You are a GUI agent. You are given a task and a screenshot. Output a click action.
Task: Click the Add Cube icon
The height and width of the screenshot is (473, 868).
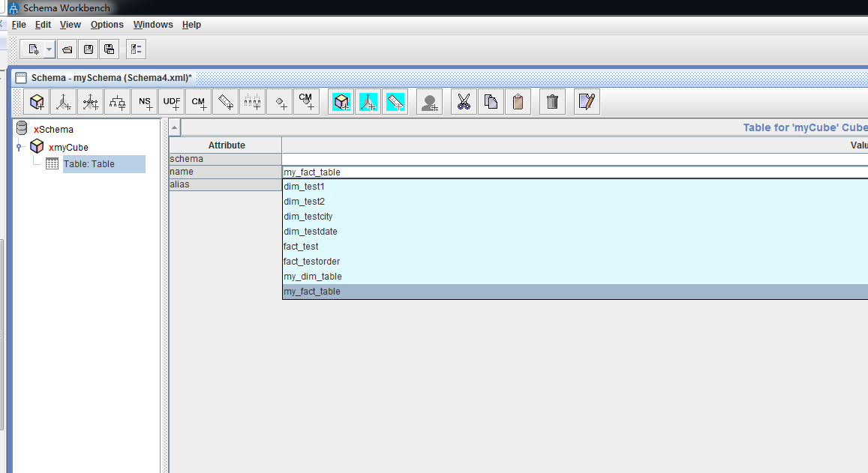[37, 102]
